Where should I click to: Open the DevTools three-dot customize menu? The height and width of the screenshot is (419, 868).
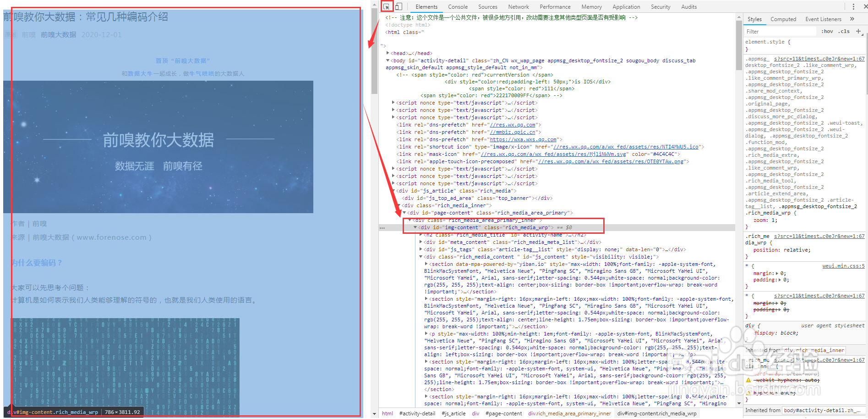pyautogui.click(x=853, y=6)
